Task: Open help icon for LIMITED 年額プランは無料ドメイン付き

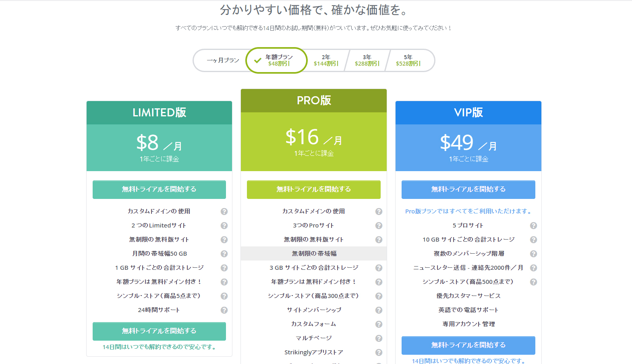Action: click(x=224, y=282)
